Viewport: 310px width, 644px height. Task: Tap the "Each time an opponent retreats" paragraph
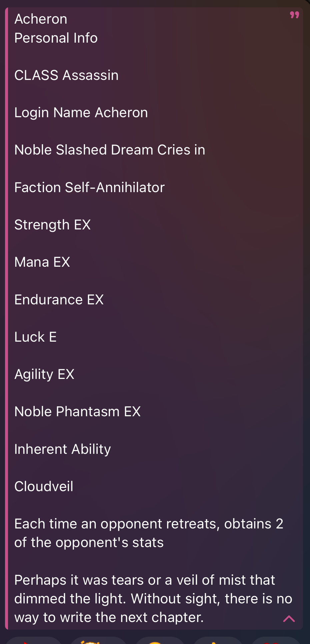pos(148,533)
